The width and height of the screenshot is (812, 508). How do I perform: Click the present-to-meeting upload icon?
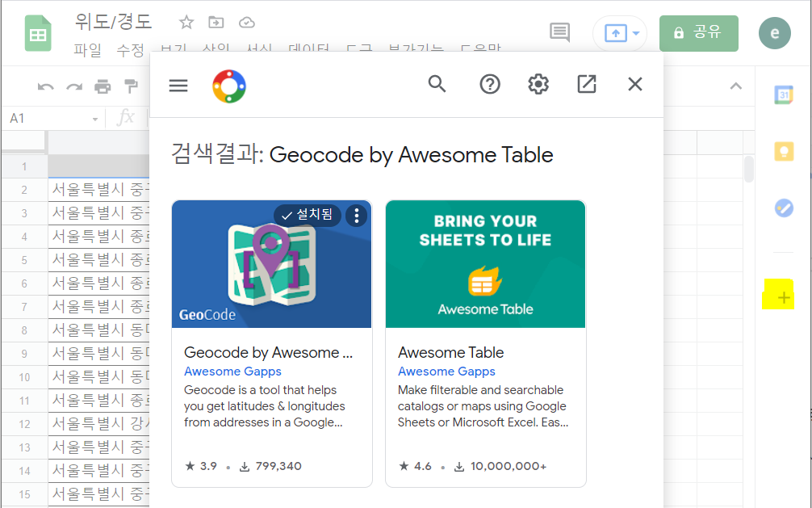(x=616, y=34)
